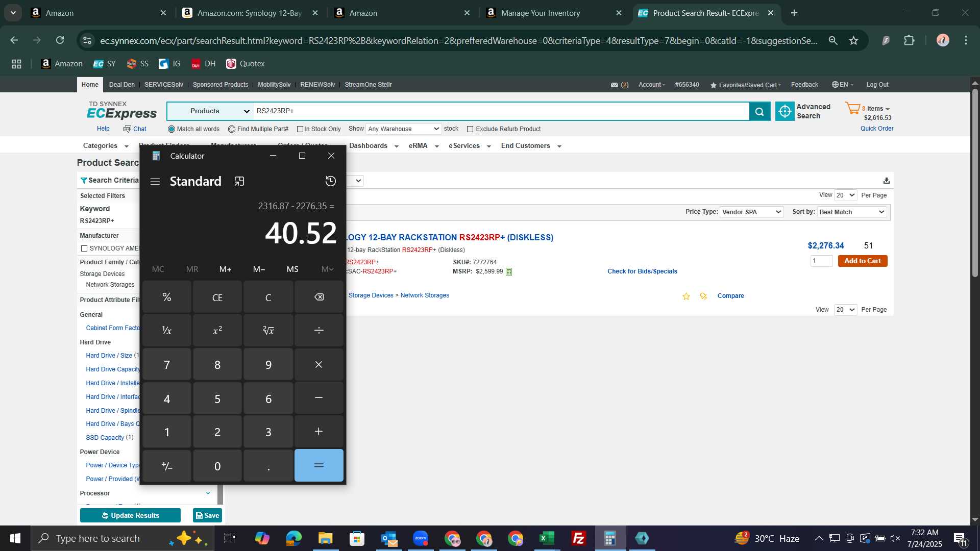The height and width of the screenshot is (551, 980).
Task: Select Find Multiple Part# radio
Action: tap(232, 129)
